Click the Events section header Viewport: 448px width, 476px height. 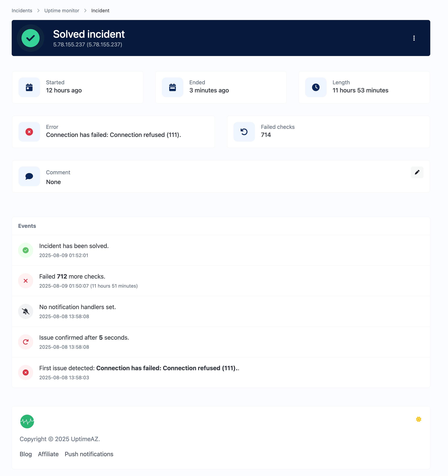click(27, 226)
